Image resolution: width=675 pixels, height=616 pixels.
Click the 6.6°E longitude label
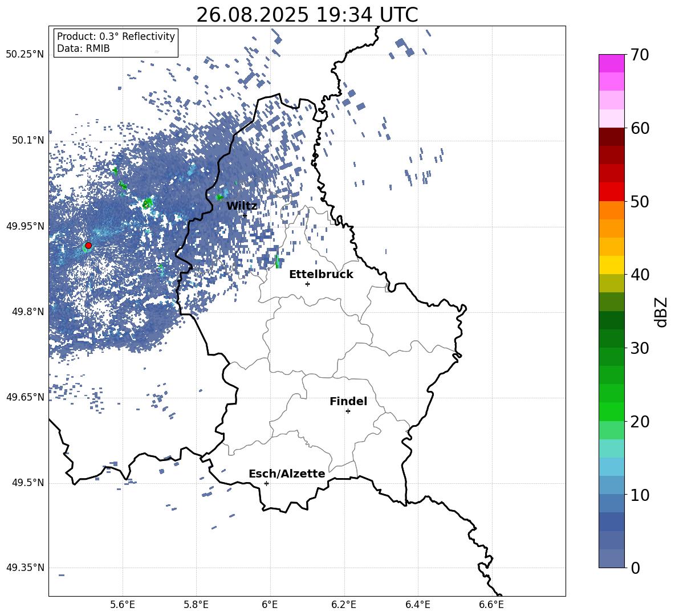point(491,605)
